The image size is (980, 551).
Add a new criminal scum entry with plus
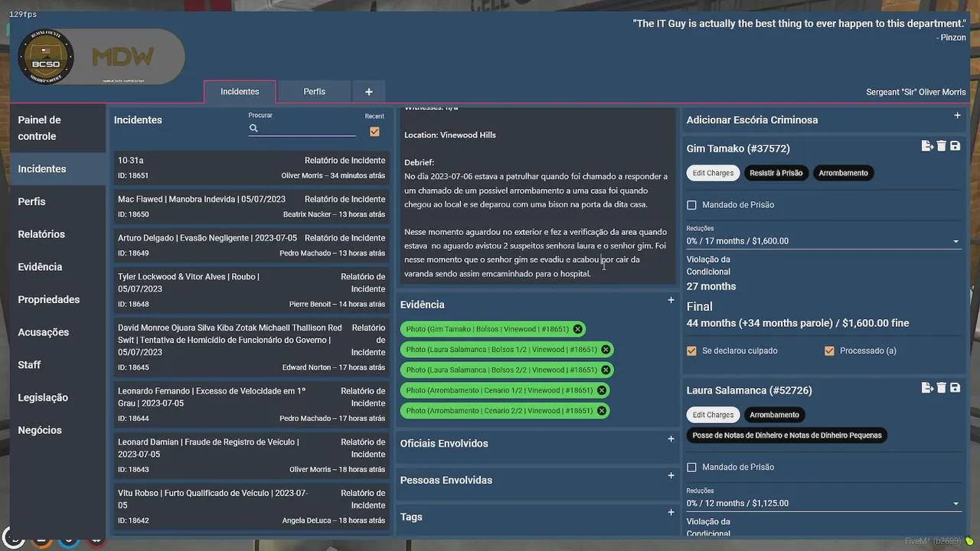tap(957, 116)
